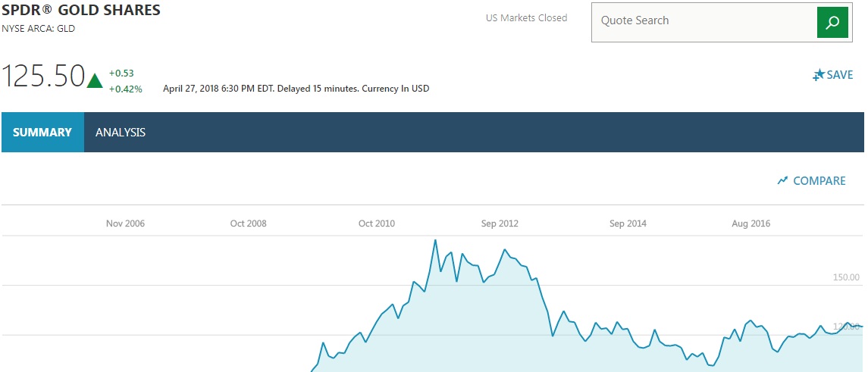Screen dimensions: 868x372
Task: Switch to the SUMMARY tab
Action: pos(42,133)
